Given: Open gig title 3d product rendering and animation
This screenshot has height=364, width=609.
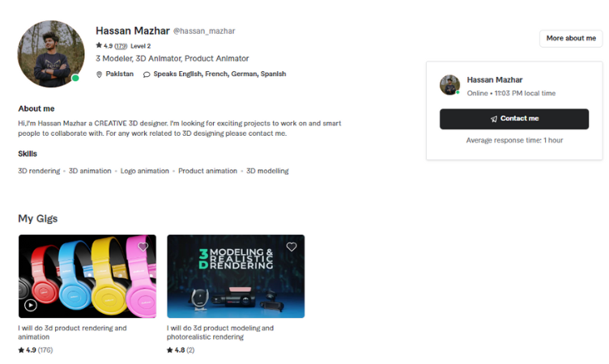Looking at the screenshot, I should pos(72,332).
